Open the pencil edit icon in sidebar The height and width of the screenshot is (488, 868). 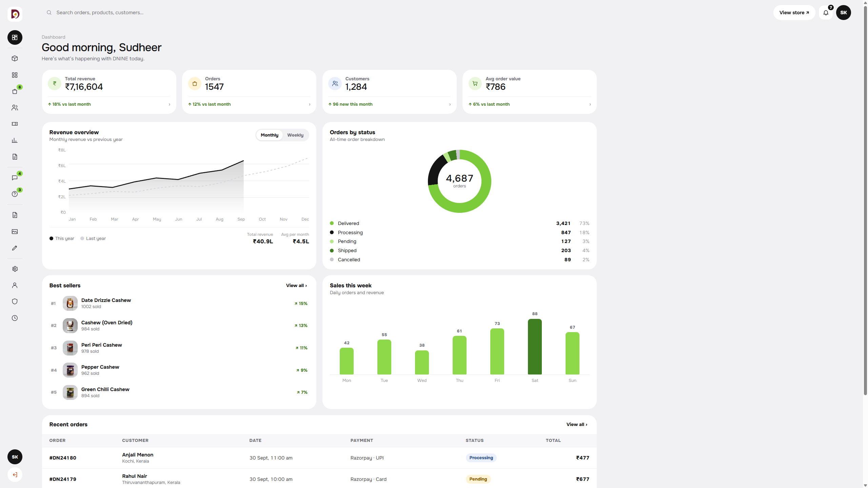(15, 248)
